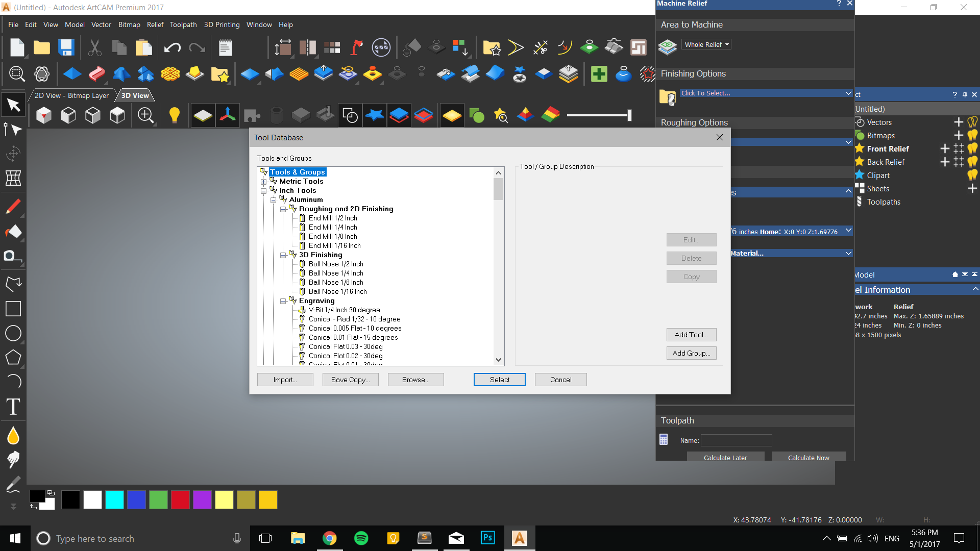Select the Smudge finger tool
Screen dimensions: 980x551
coord(13,460)
